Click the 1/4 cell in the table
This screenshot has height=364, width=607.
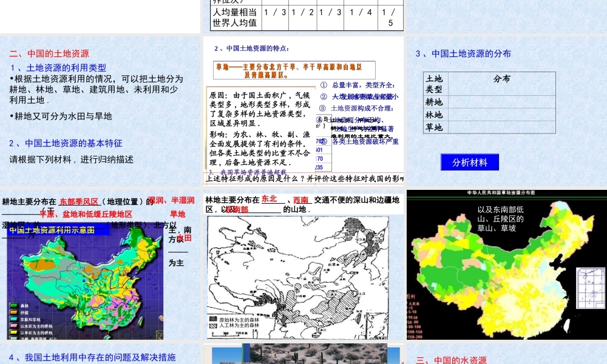[361, 18]
